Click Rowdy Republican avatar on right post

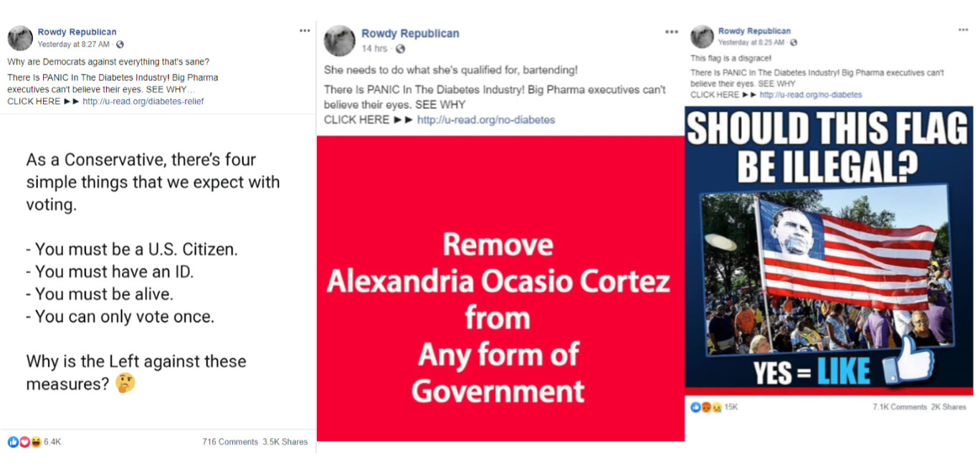tap(702, 37)
